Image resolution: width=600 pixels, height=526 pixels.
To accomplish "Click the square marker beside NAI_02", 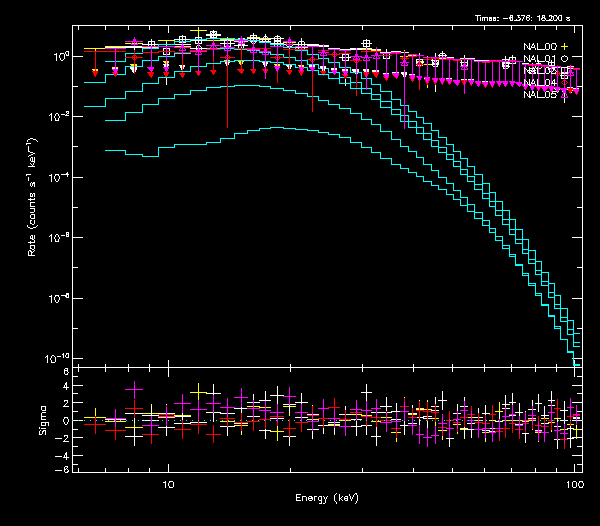I will pyautogui.click(x=565, y=71).
